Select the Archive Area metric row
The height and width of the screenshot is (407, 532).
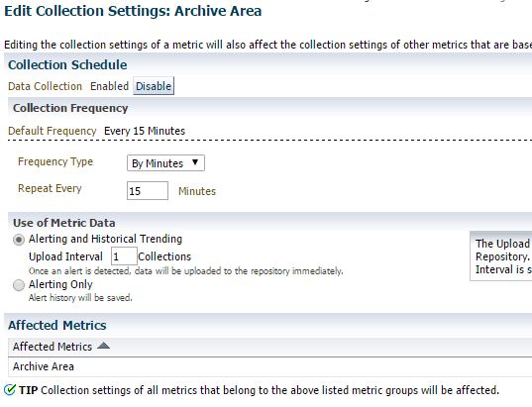click(269, 366)
